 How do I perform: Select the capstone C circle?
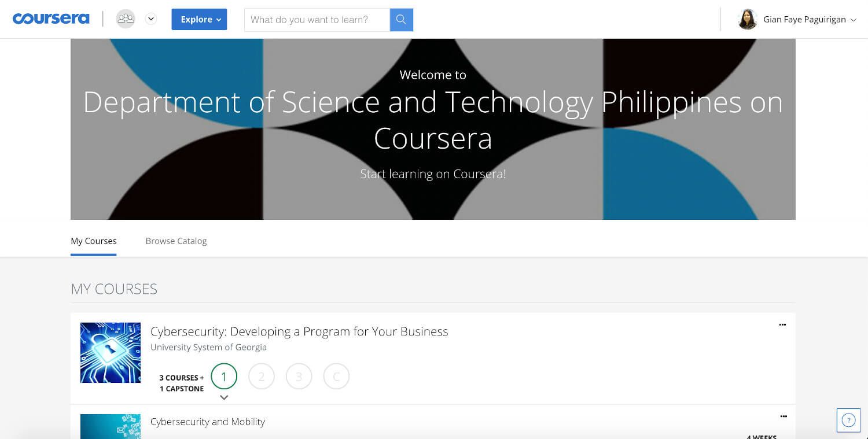pyautogui.click(x=336, y=377)
